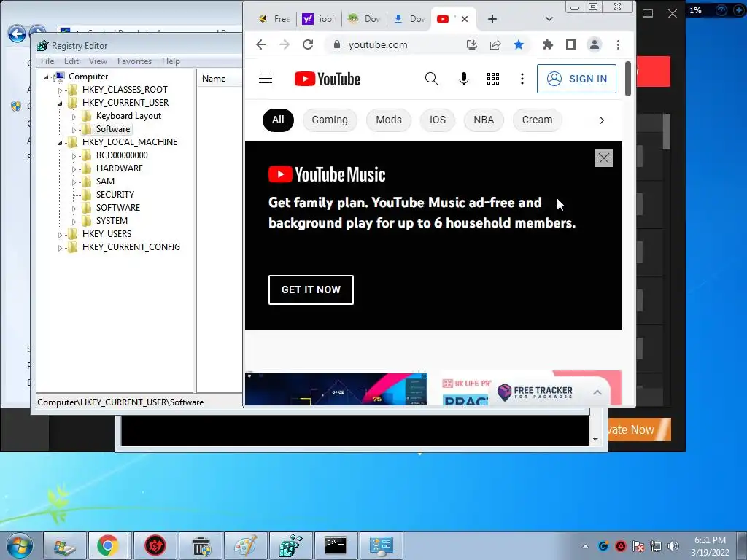Open the Registry Editor View menu

[98, 61]
